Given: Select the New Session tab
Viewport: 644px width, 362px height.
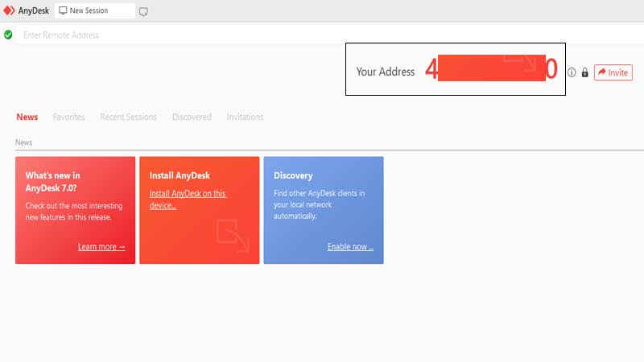Looking at the screenshot, I should pyautogui.click(x=94, y=10).
